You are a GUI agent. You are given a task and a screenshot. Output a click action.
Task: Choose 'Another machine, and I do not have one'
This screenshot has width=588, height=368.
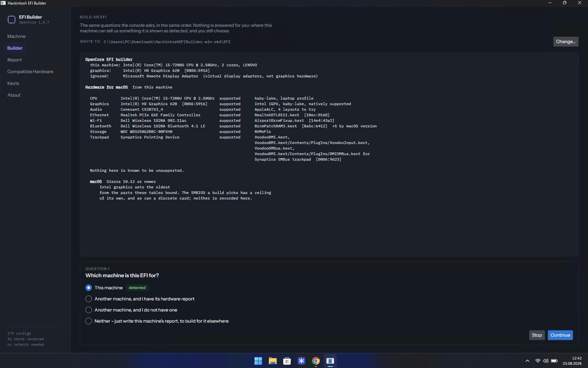point(89,310)
